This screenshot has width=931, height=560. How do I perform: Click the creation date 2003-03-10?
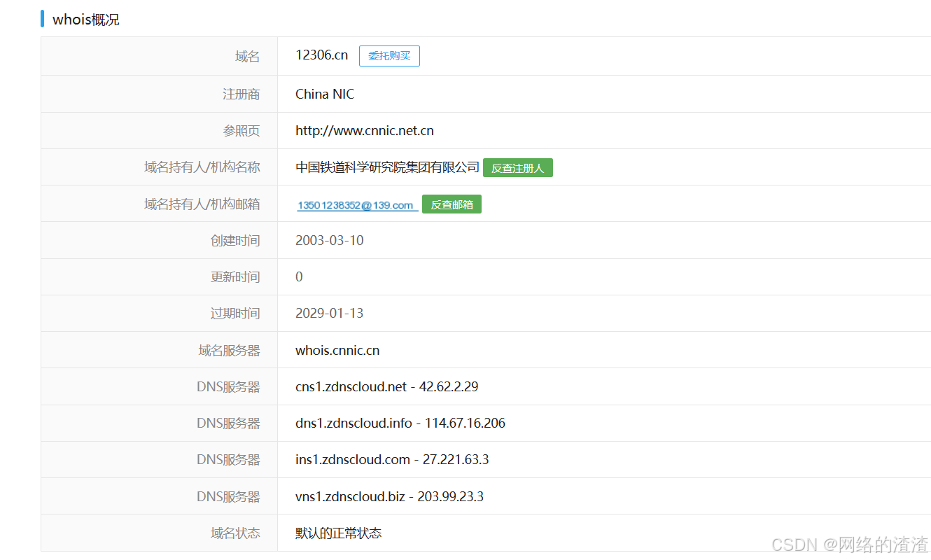point(330,241)
